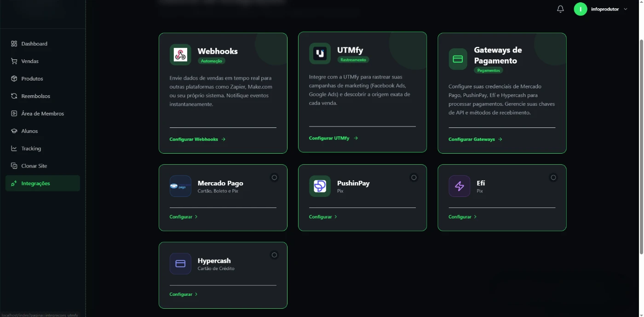
Task: Toggle the Efí status circle
Action: point(553,177)
